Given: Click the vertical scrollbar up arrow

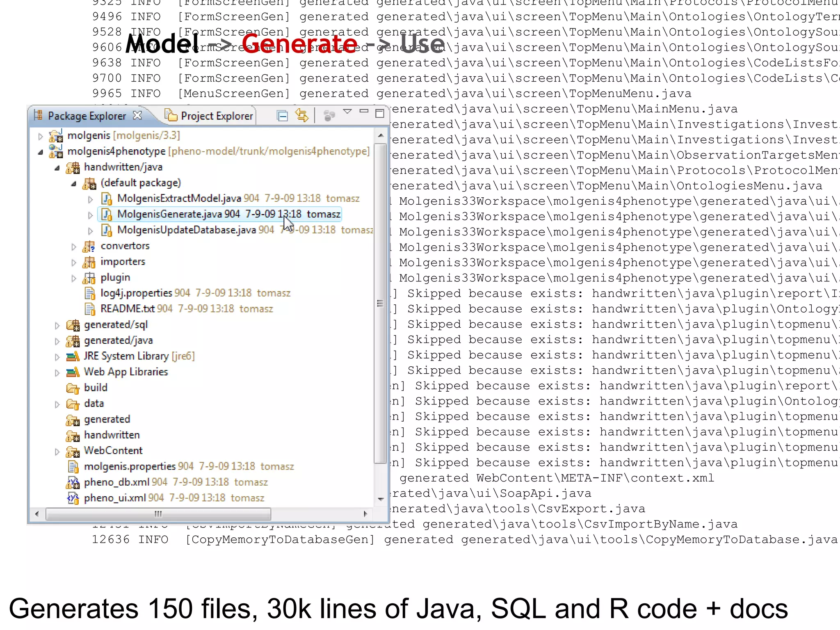Looking at the screenshot, I should pos(381,135).
